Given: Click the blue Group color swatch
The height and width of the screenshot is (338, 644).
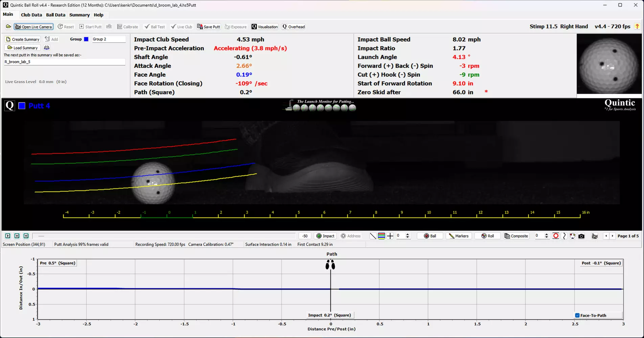Looking at the screenshot, I should pos(86,39).
